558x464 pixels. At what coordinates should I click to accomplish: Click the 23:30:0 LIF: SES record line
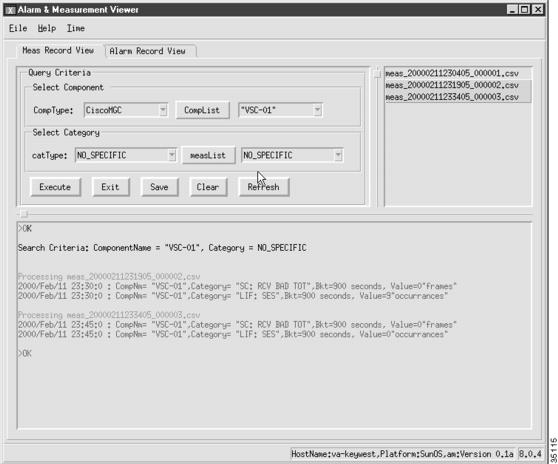point(233,296)
